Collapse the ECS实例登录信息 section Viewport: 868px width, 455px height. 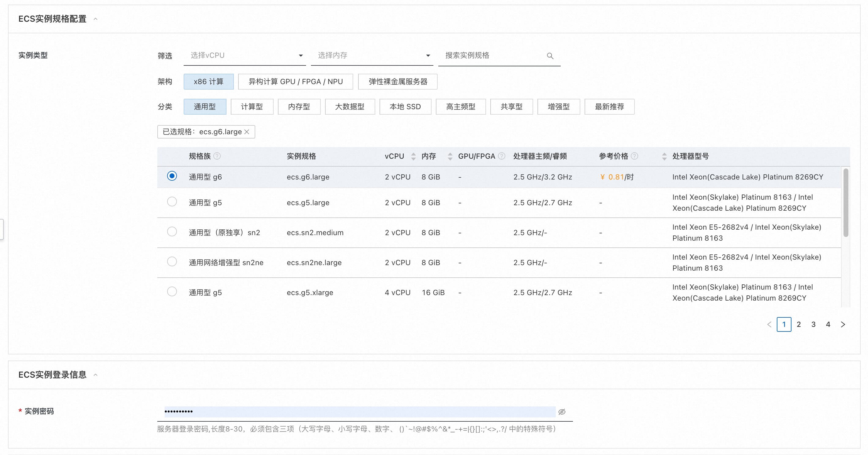(95, 375)
